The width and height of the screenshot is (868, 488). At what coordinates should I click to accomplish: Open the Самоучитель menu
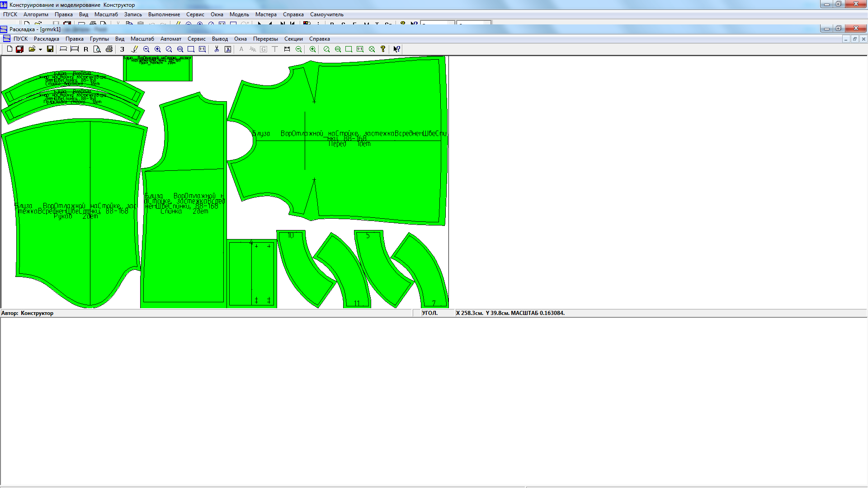(327, 14)
